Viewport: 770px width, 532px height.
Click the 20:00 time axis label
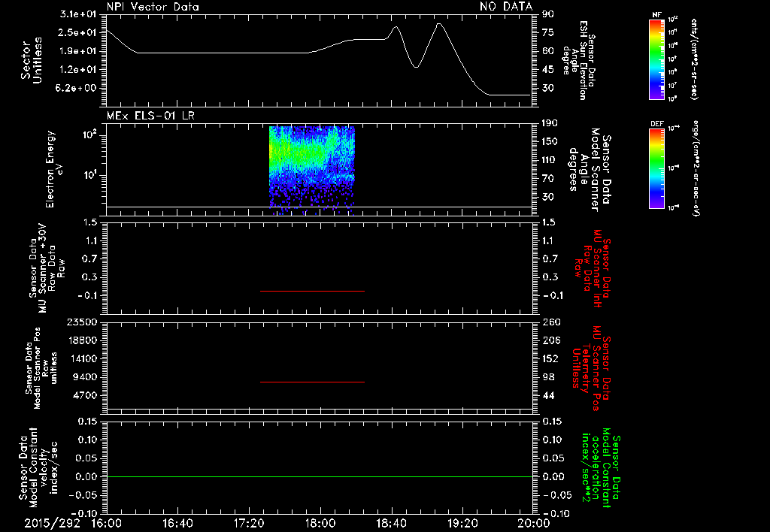click(x=534, y=523)
